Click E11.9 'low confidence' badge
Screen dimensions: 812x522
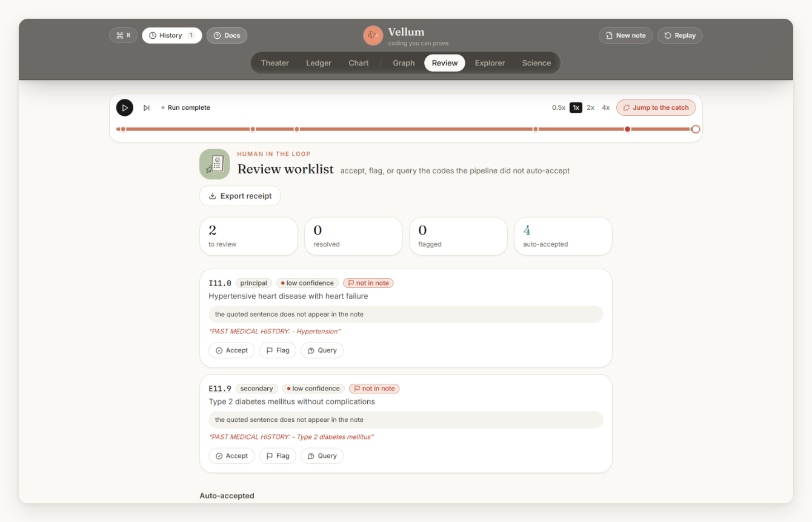tap(314, 389)
